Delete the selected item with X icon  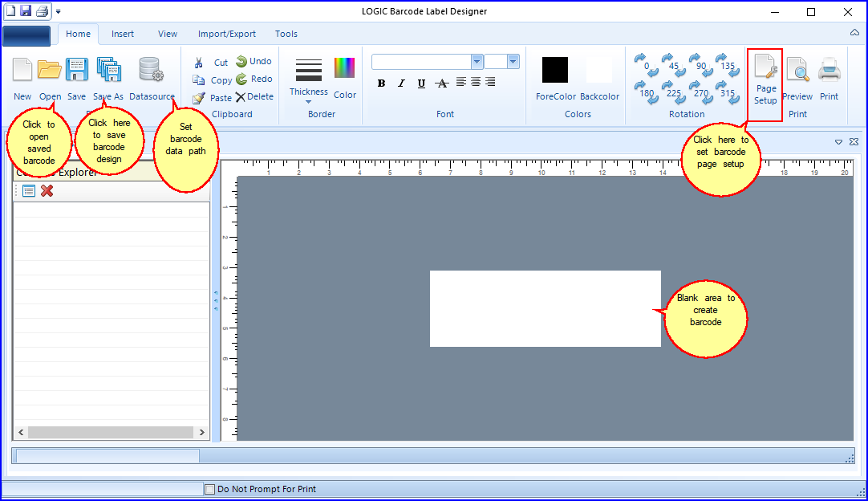pos(240,97)
